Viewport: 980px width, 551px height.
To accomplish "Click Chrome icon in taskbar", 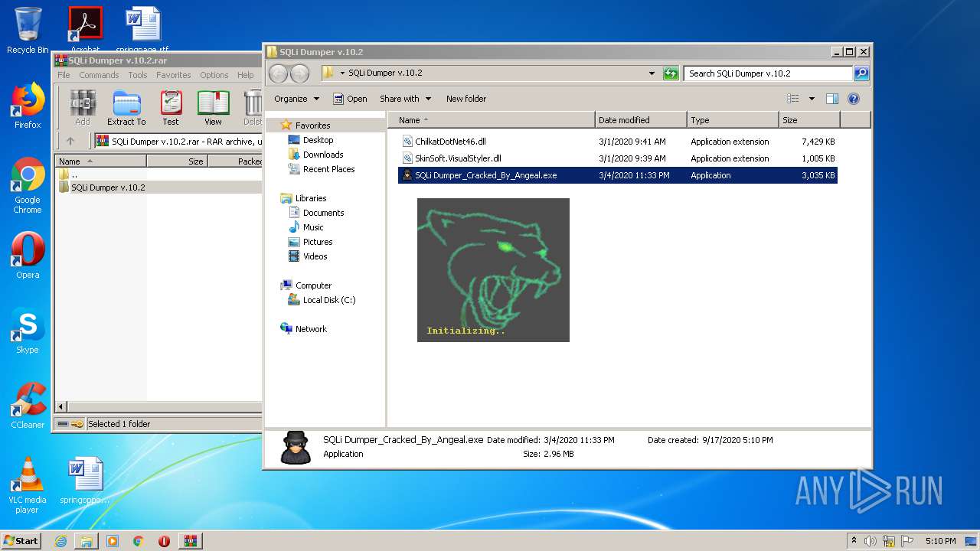I will pos(138,541).
